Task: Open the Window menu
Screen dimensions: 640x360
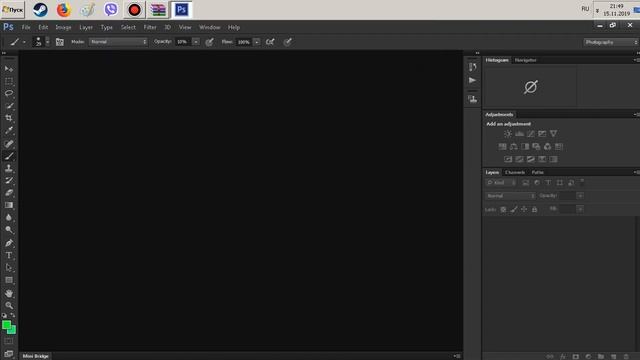Action: click(210, 27)
